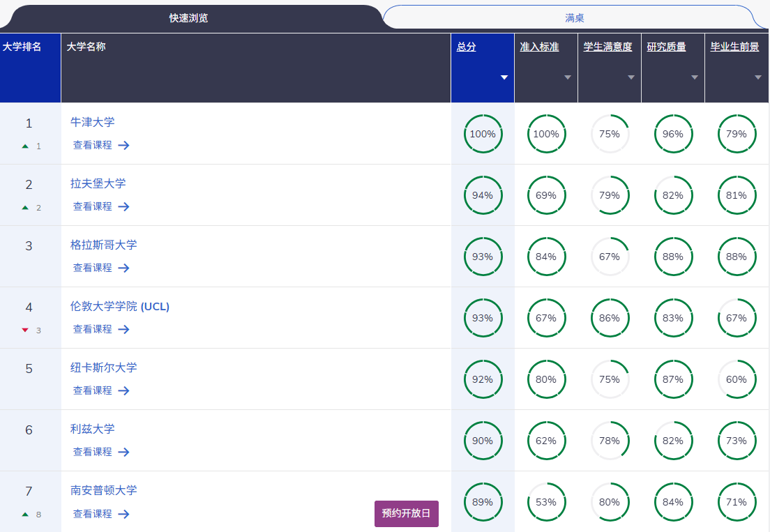Switch to the 快速浏览 tab
This screenshot has height=532, width=770.
[188, 18]
